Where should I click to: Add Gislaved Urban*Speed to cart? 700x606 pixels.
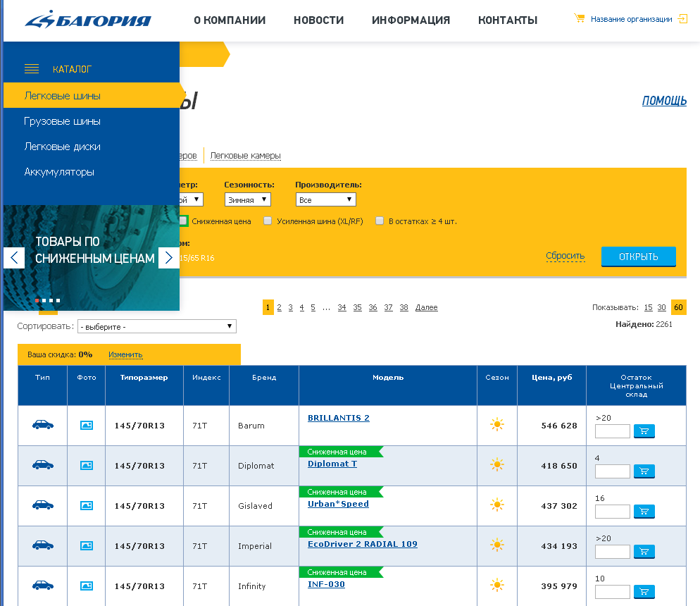pyautogui.click(x=644, y=512)
